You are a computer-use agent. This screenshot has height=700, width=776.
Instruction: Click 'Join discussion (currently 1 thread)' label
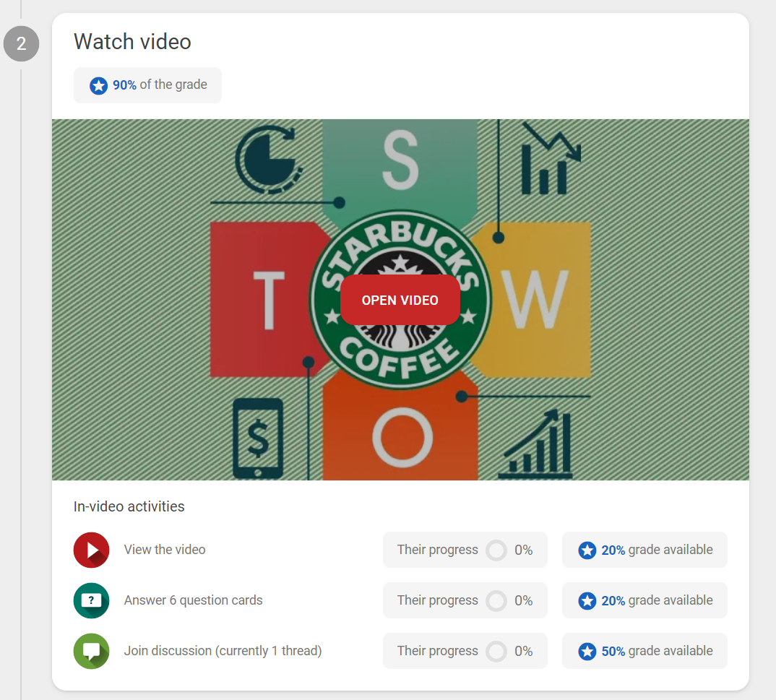point(223,651)
